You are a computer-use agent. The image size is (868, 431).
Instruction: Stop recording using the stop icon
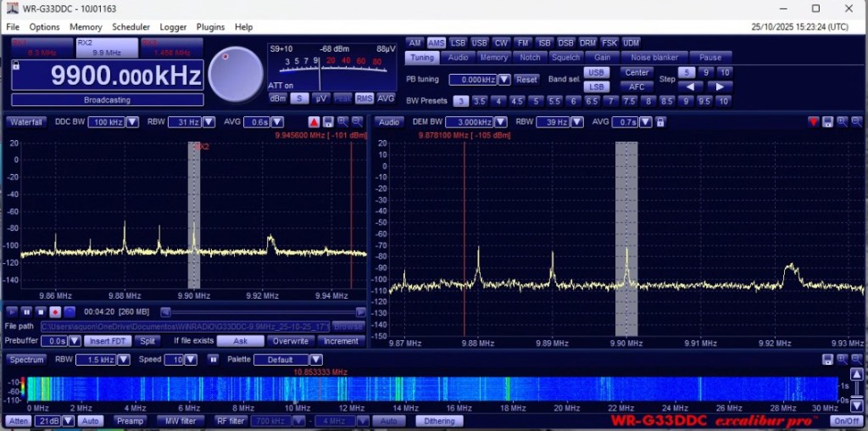[x=40, y=312]
